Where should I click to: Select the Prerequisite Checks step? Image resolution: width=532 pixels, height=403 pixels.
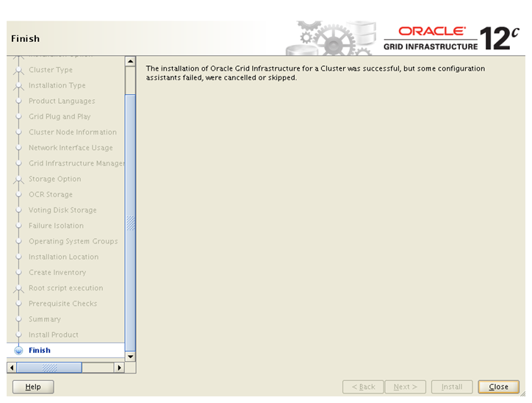[62, 304]
